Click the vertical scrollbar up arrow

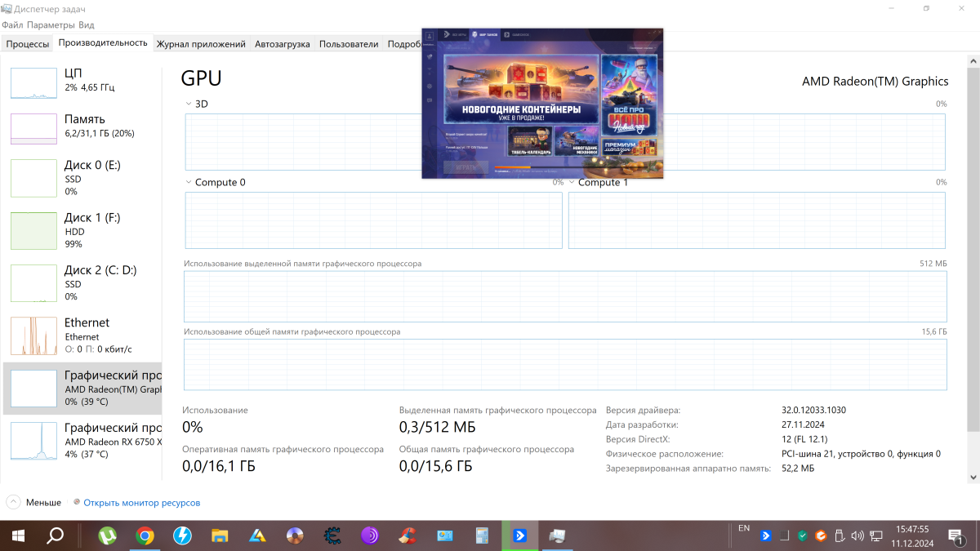(973, 62)
